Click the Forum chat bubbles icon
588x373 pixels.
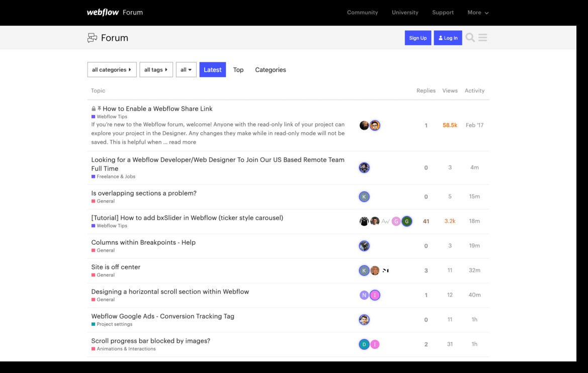coord(92,38)
